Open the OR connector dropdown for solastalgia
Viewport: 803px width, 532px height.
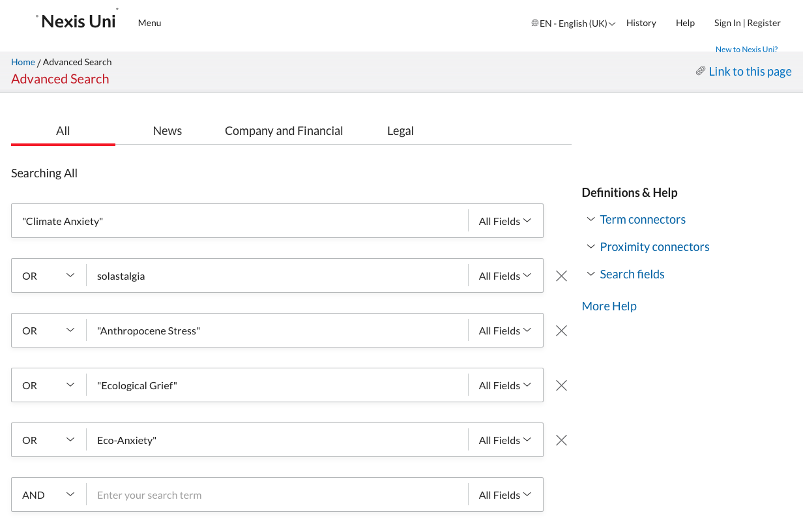tap(49, 276)
